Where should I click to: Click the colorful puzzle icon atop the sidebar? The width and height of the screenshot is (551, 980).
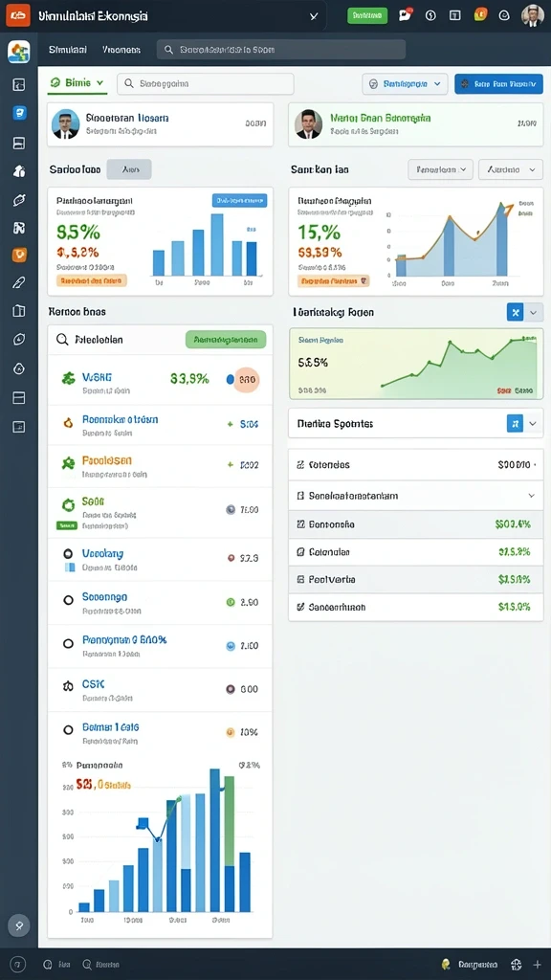[19, 52]
